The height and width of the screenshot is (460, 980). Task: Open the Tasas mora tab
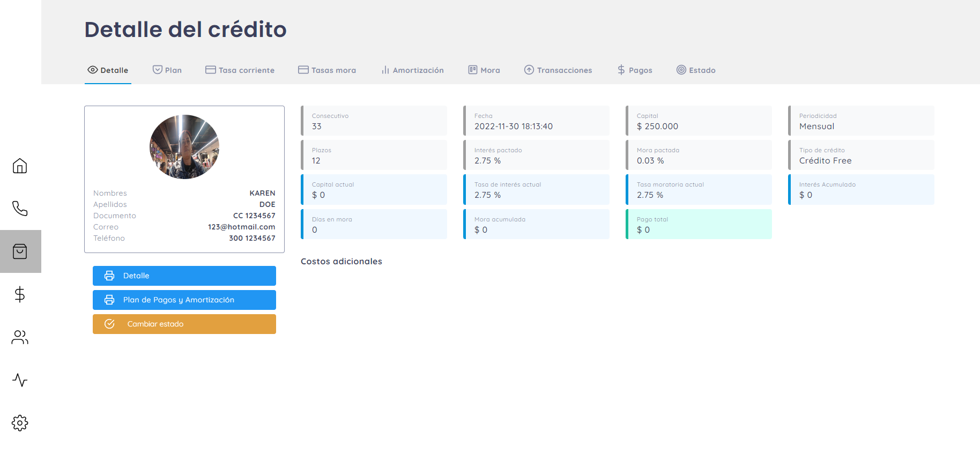pyautogui.click(x=327, y=70)
